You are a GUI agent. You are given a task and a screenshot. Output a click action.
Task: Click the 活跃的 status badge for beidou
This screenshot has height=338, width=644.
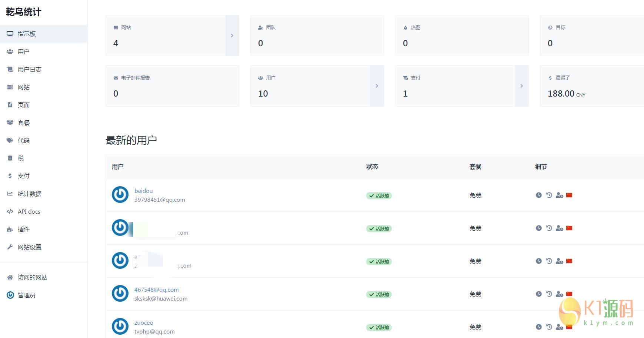379,195
